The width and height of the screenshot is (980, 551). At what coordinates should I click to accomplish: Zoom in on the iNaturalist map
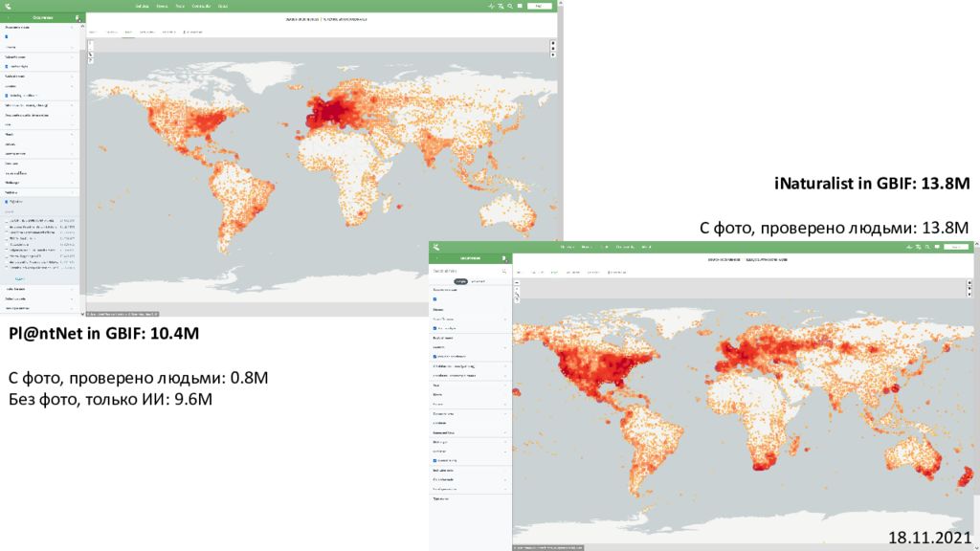[517, 283]
